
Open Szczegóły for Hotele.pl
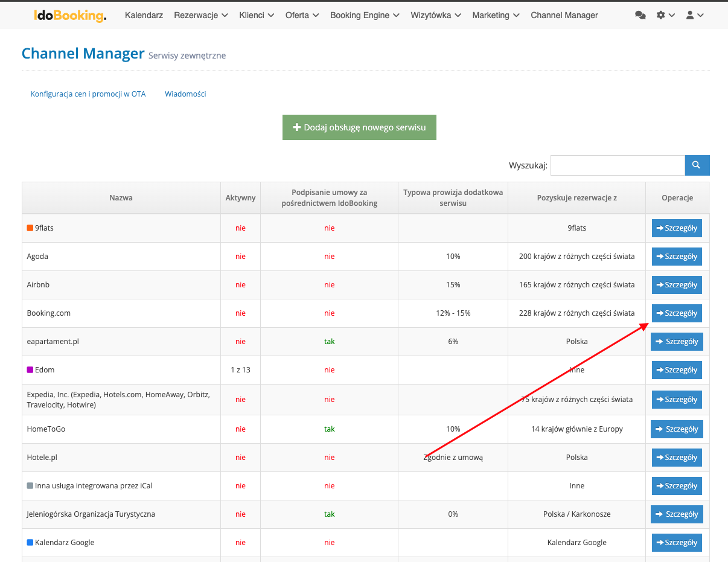coord(677,458)
